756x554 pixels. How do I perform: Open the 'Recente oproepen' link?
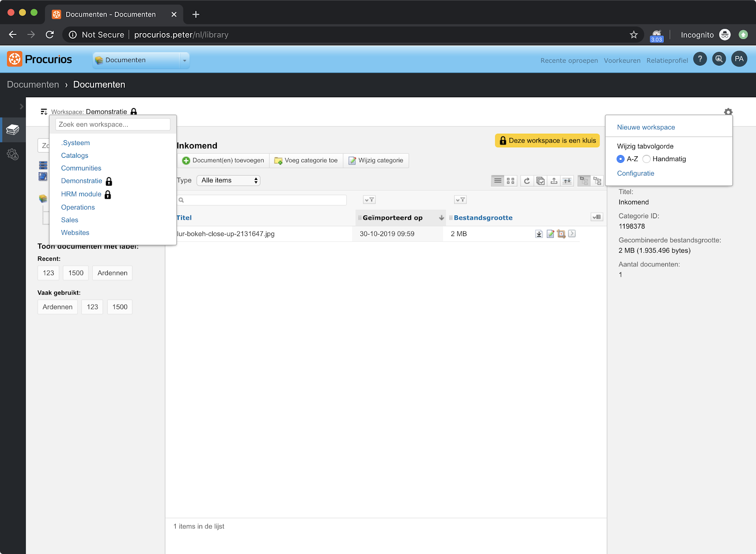click(569, 60)
